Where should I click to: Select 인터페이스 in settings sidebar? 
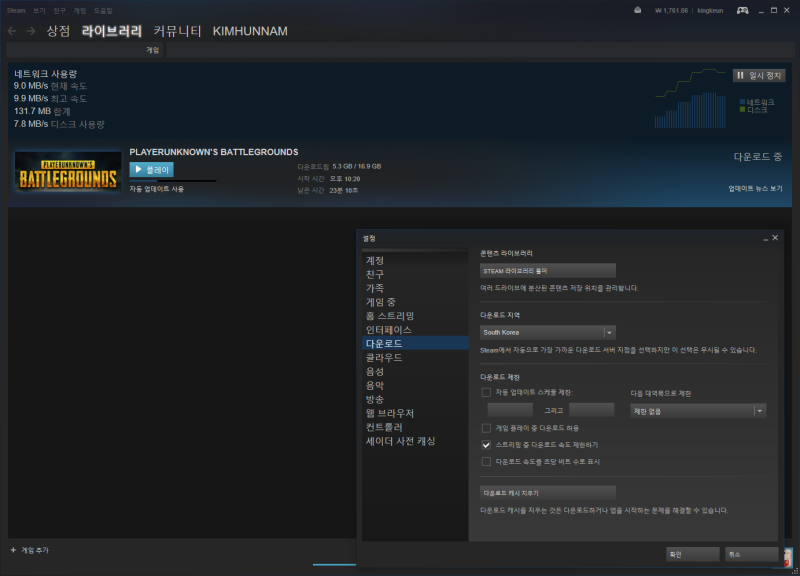click(x=415, y=330)
